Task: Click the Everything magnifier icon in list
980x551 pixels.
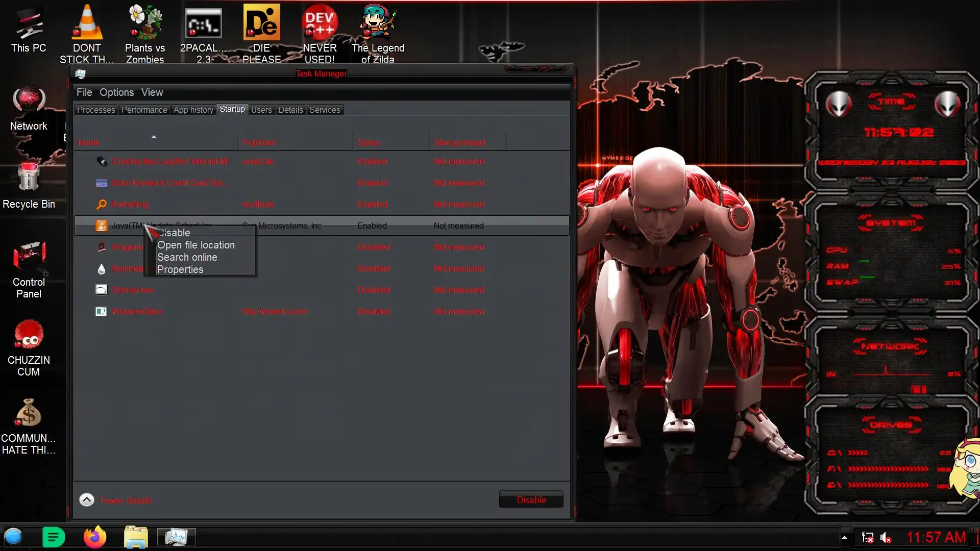Action: pyautogui.click(x=102, y=204)
